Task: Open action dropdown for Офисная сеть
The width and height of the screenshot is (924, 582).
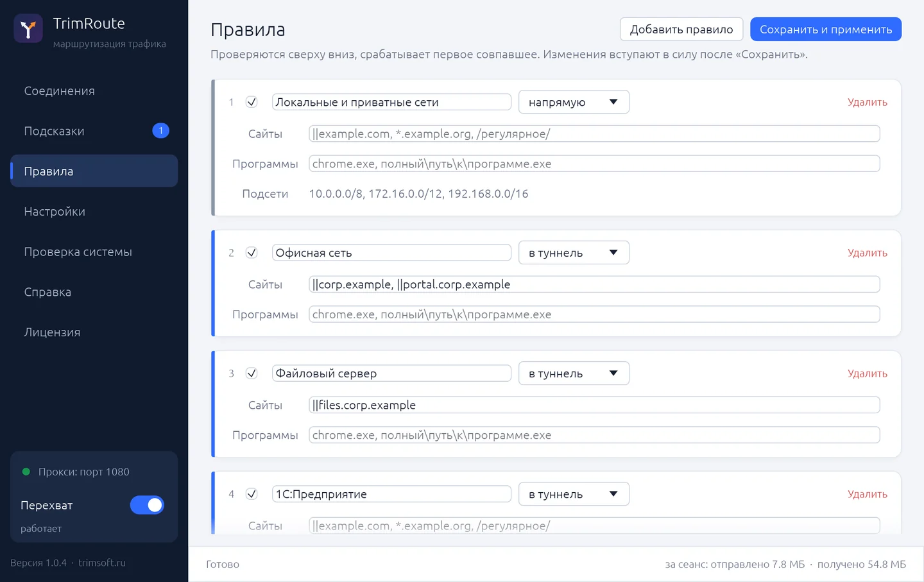Action: point(574,253)
